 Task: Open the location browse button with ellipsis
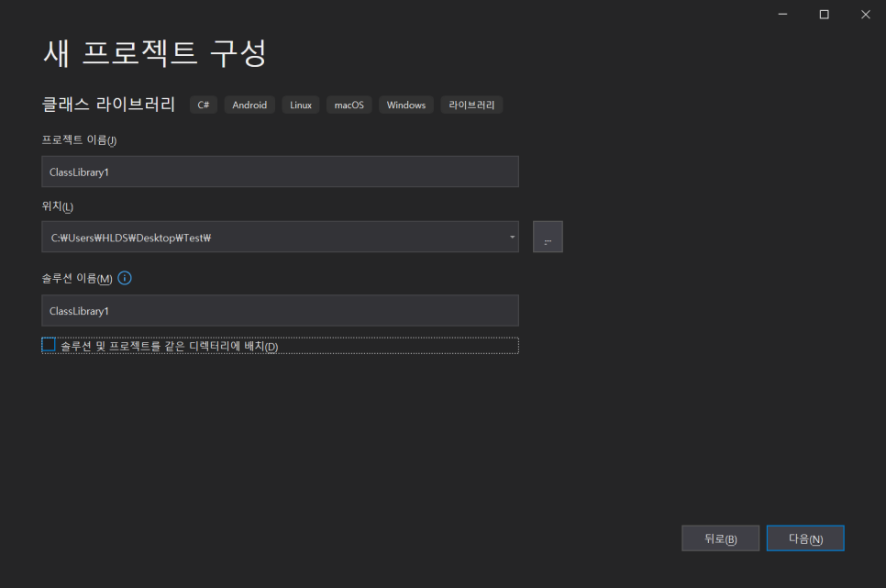548,237
